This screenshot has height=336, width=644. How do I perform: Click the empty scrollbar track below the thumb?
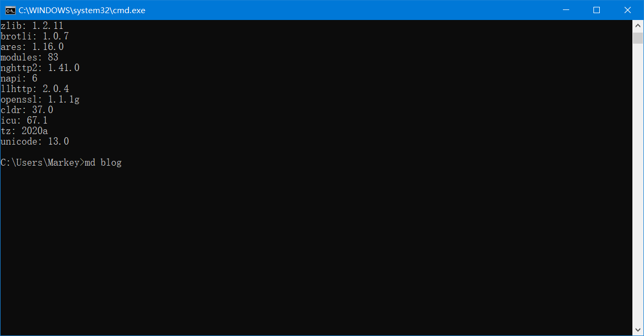[638, 184]
